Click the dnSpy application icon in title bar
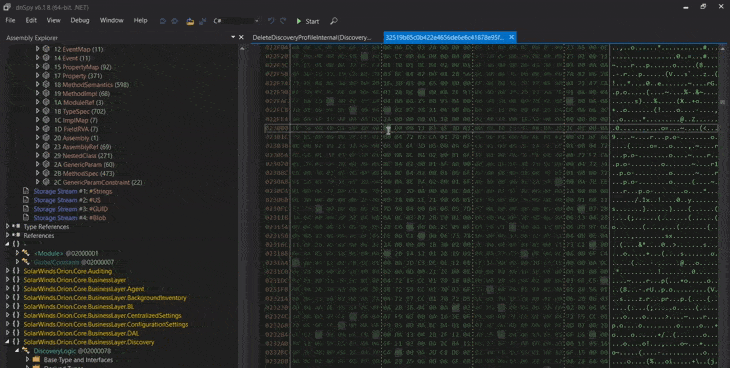 pos(7,7)
